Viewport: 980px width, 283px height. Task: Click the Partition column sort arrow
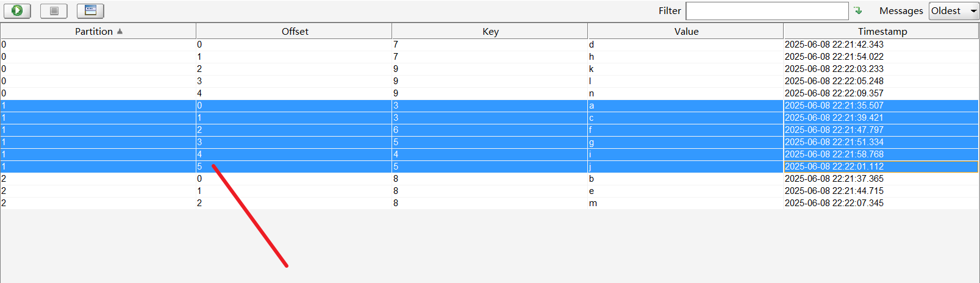pos(120,31)
